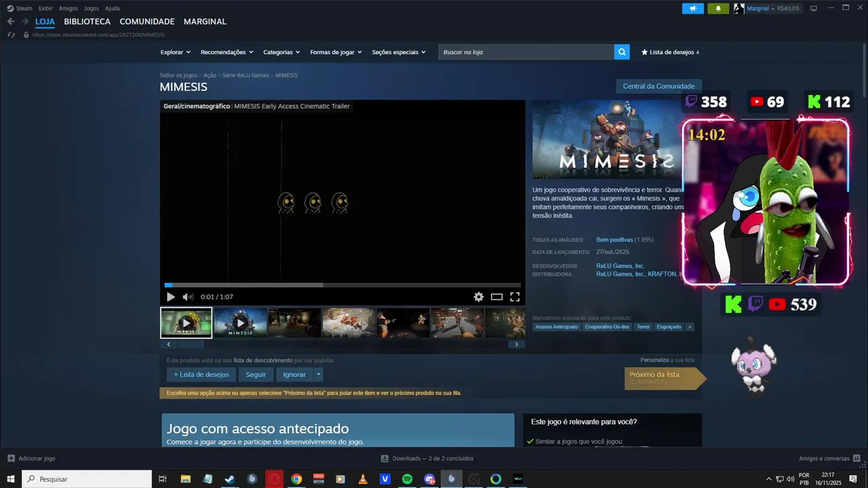
Task: Select the Acesso Antecipado tag
Action: 557,327
